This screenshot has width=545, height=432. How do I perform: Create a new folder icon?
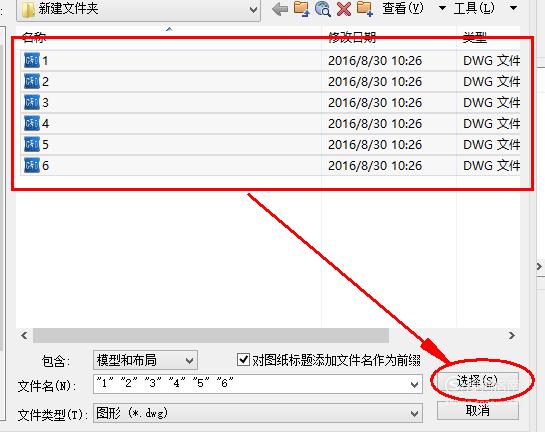pos(365,9)
